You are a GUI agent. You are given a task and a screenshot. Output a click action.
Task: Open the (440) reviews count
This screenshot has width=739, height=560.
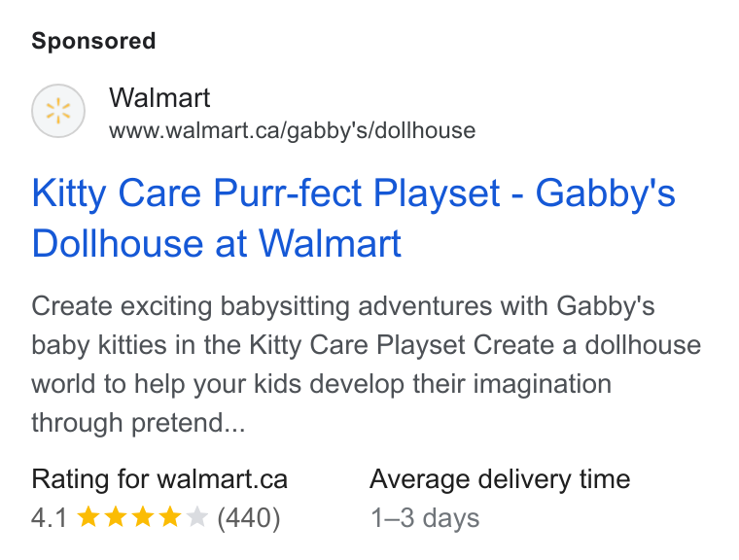point(249,518)
